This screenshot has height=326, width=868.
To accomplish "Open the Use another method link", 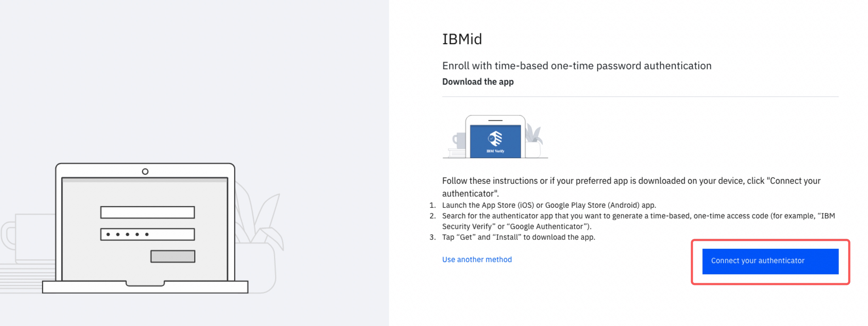I will coord(477,259).
